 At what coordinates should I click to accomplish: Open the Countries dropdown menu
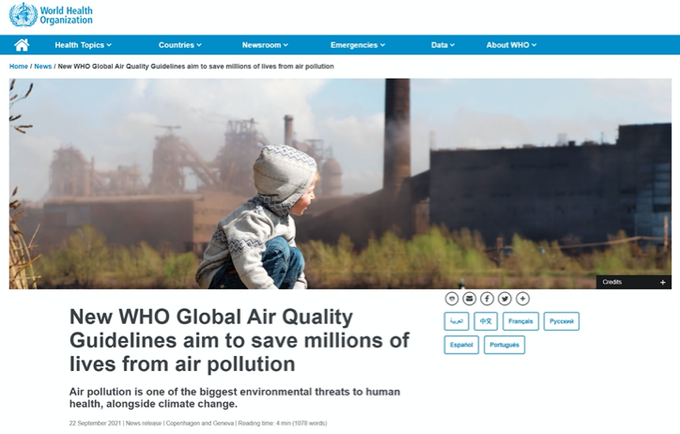pos(180,45)
